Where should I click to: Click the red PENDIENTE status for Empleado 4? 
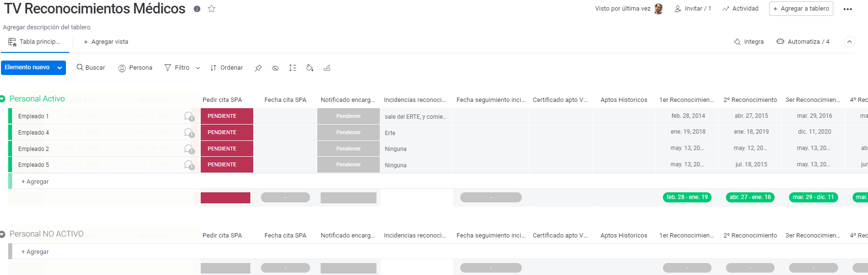(227, 132)
